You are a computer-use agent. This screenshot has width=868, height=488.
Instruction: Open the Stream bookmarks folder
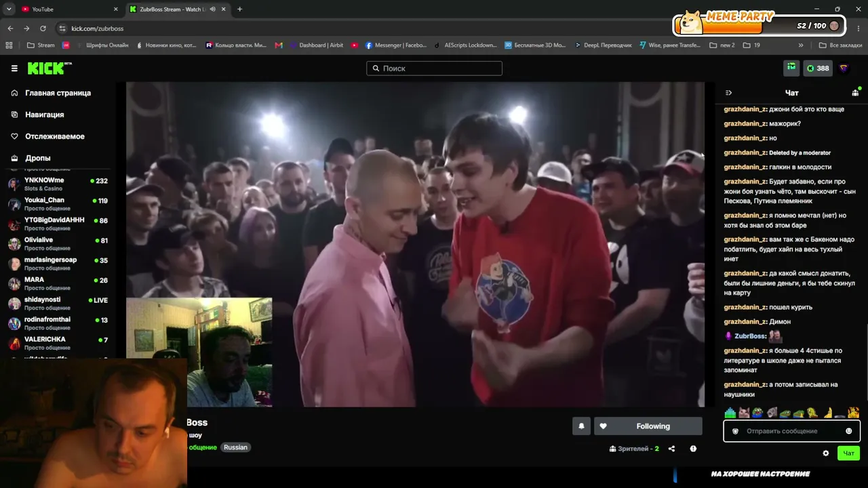[41, 45]
